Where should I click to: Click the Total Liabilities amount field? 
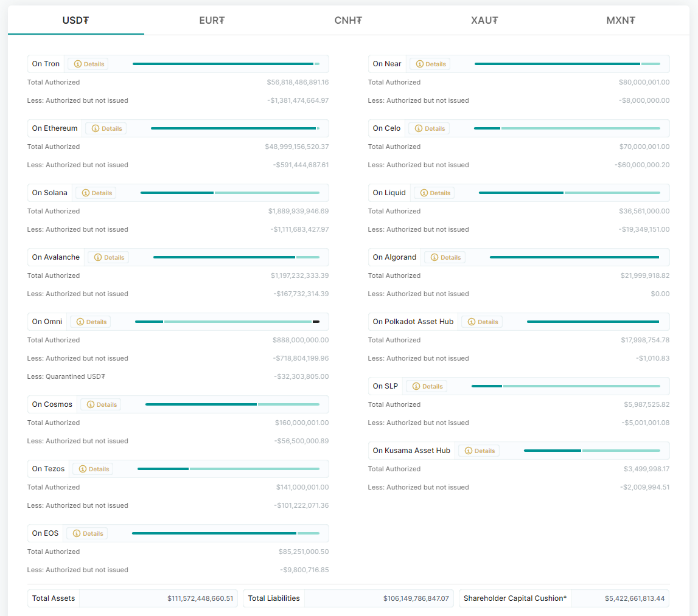379,599
